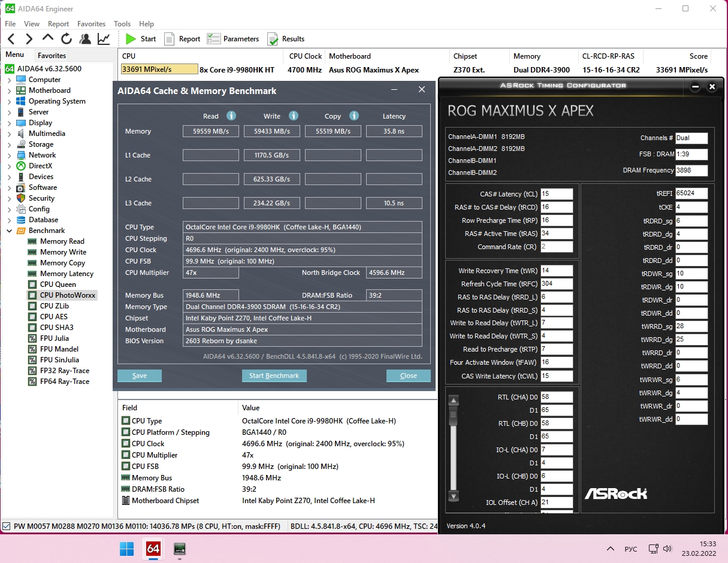The height and width of the screenshot is (563, 728).
Task: Expand the Network tree node
Action: click(x=9, y=155)
